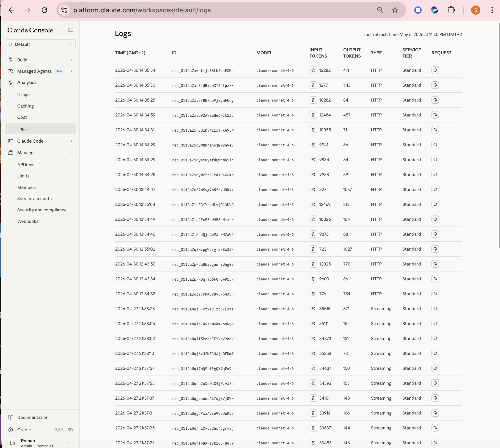
Task: Open the Cost page
Action: point(22,117)
